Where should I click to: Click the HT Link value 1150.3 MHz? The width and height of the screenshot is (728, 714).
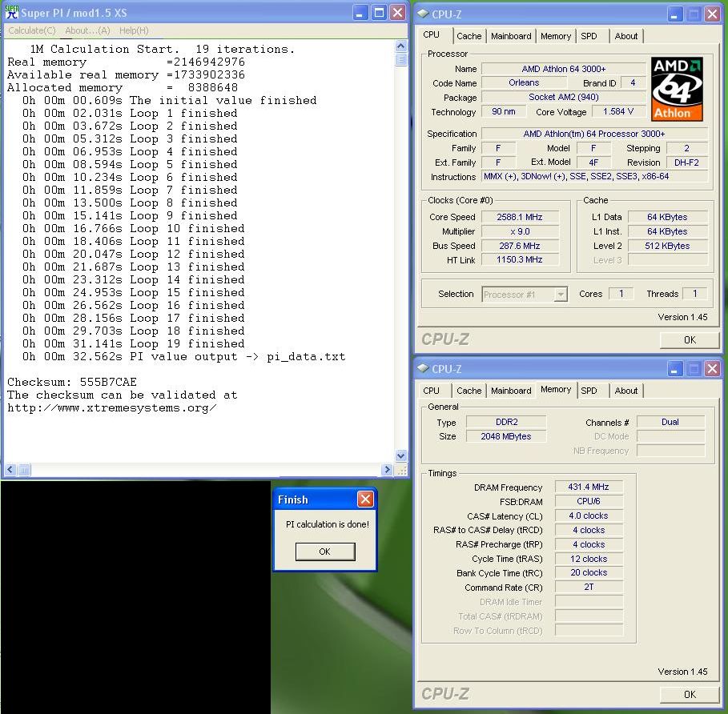[x=520, y=259]
